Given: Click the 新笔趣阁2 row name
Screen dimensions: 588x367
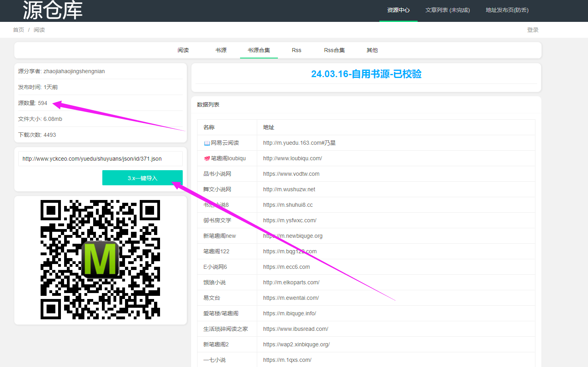Looking at the screenshot, I should (x=216, y=344).
